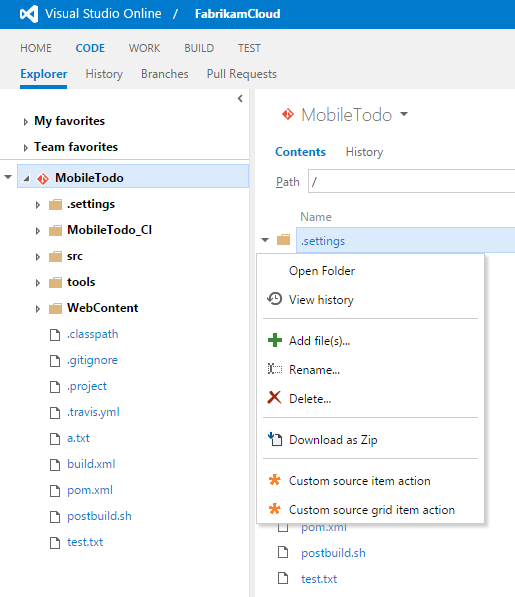Expand the WebContent folder

38,309
